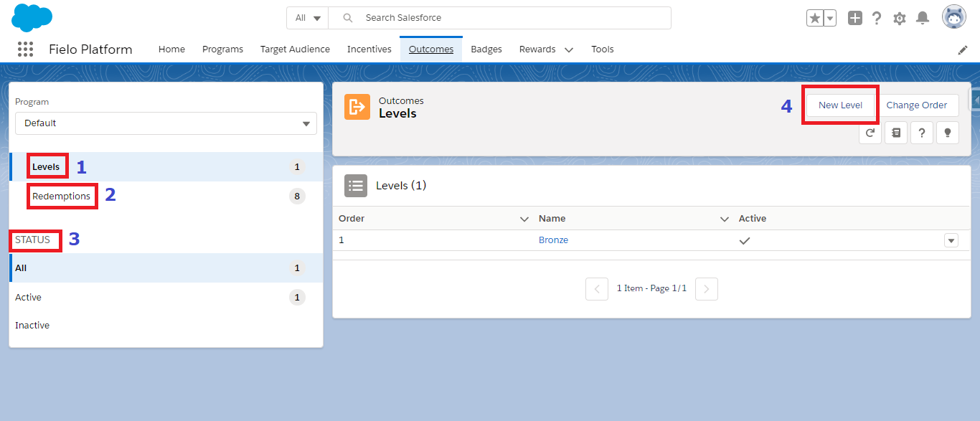This screenshot has width=980, height=421.
Task: Open the Name column chevron menu
Action: (725, 219)
